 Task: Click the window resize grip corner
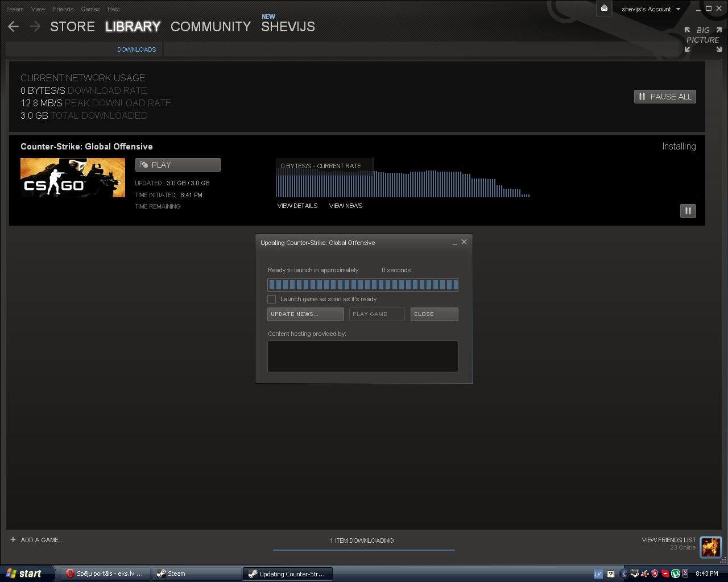(723, 560)
